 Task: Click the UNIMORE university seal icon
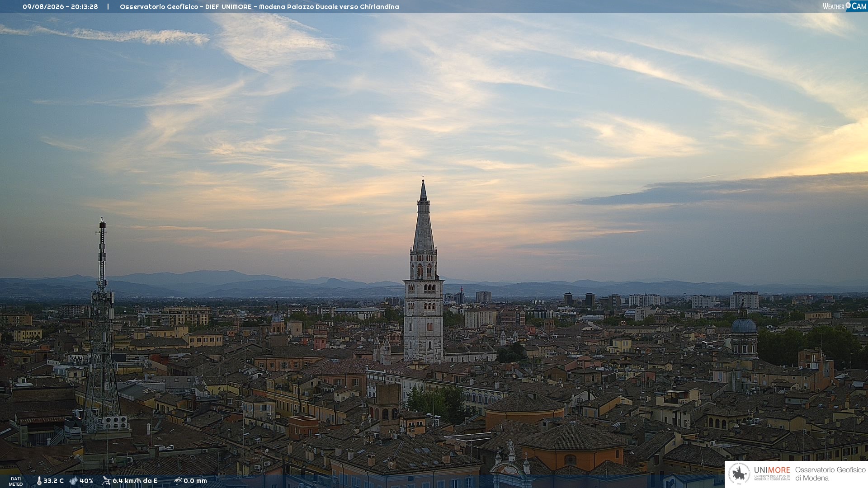click(x=739, y=474)
